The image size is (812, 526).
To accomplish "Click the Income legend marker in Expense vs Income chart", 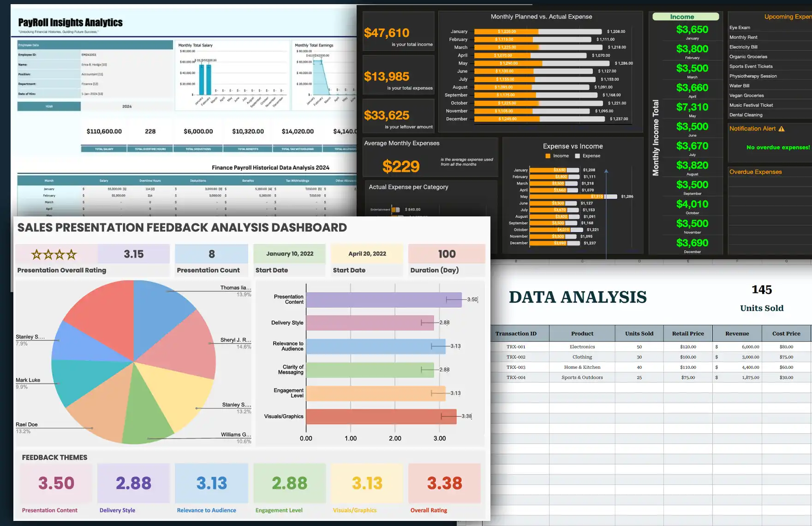I will (x=547, y=156).
